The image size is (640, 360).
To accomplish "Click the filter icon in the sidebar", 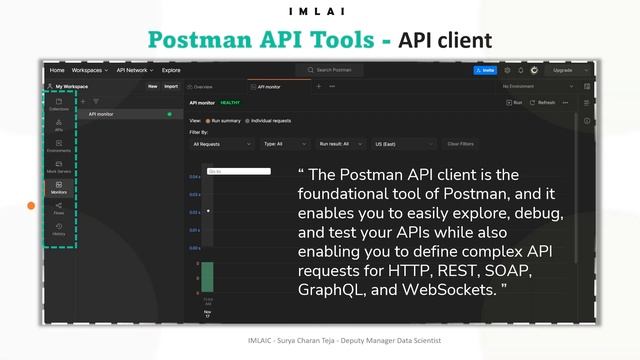I will click(96, 101).
